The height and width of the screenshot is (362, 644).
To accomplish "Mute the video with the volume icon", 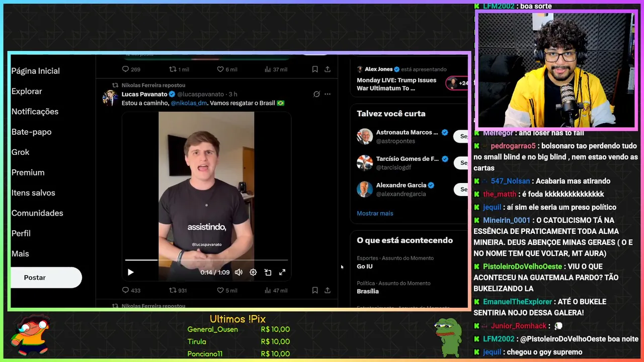I will [238, 272].
